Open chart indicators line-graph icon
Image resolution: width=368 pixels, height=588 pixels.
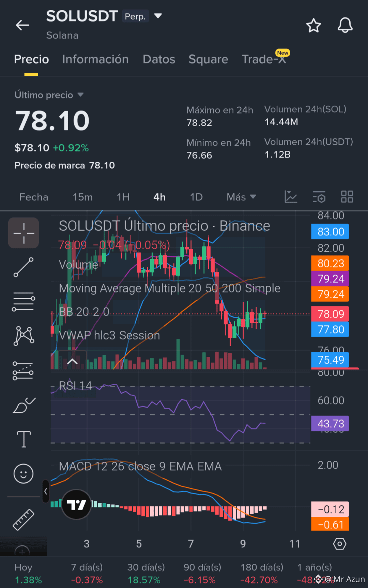coord(291,197)
